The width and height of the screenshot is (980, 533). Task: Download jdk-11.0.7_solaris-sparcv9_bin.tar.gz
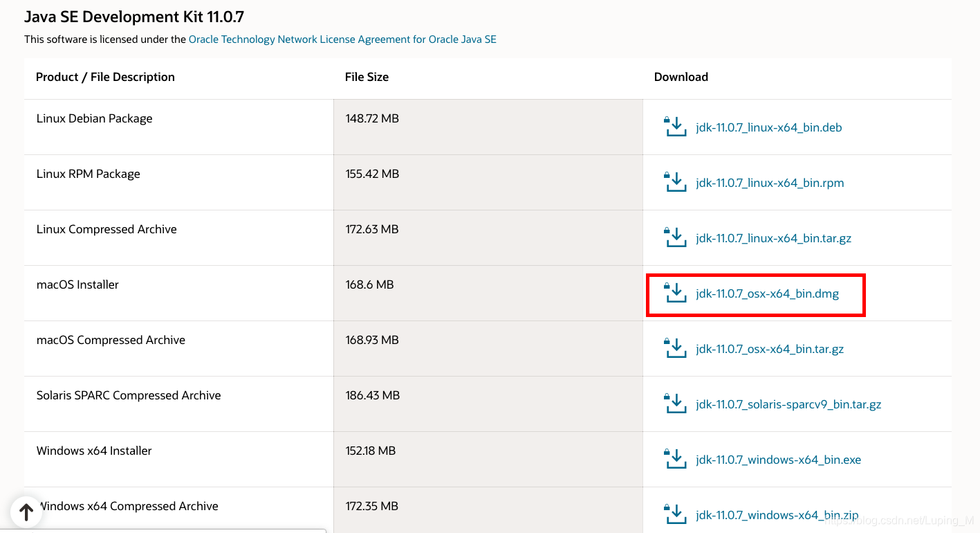pyautogui.click(x=788, y=404)
